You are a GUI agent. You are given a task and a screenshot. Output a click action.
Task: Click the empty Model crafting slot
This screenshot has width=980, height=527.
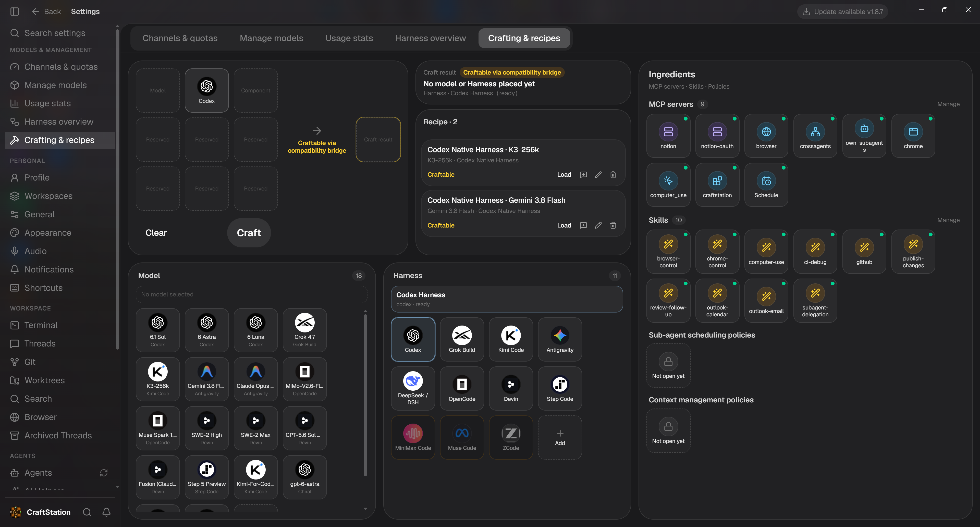[157, 91]
